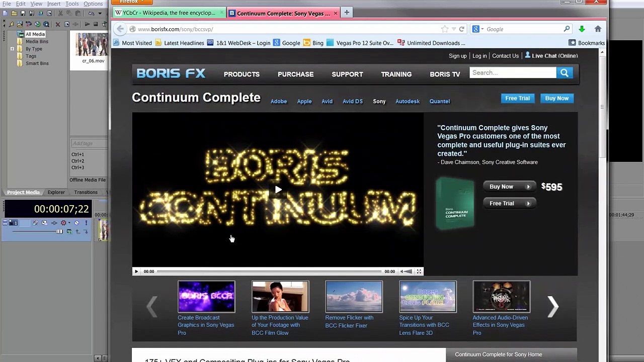This screenshot has height=362, width=644.
Task: Close the Continuum Complete browser tab
Action: click(x=336, y=13)
